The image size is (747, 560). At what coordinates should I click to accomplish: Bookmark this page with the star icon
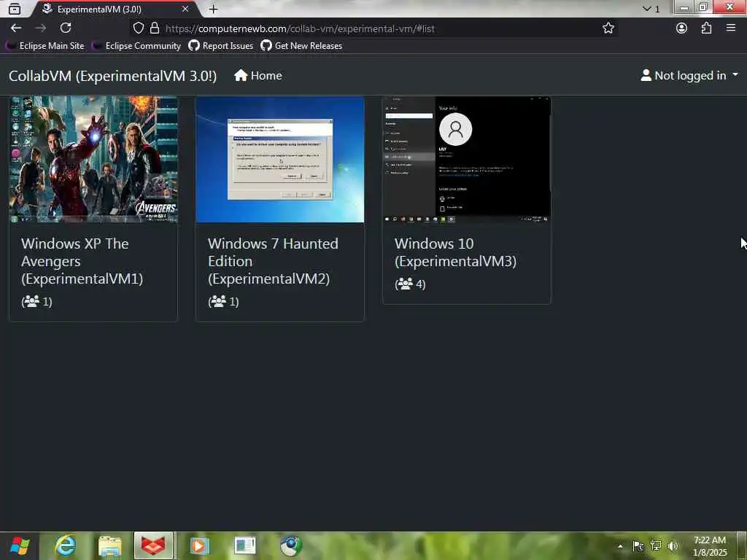pyautogui.click(x=608, y=28)
